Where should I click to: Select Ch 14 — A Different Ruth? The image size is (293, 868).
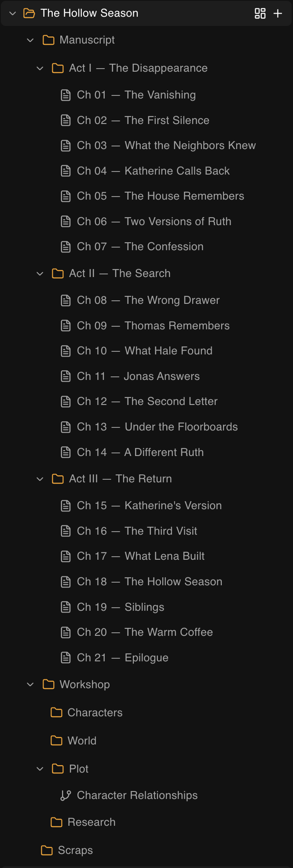coord(140,452)
